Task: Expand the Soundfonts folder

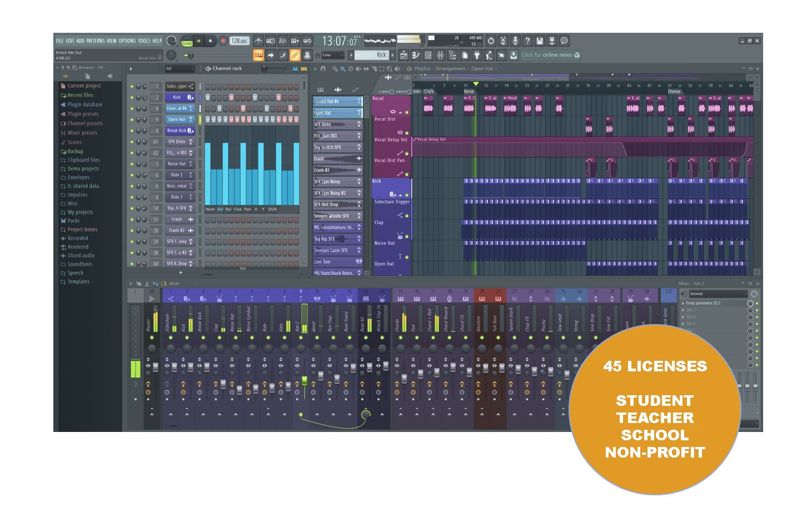Action: point(76,264)
